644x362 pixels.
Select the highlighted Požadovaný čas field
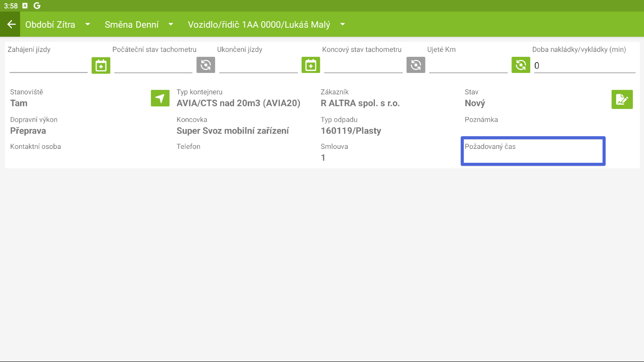pyautogui.click(x=533, y=151)
